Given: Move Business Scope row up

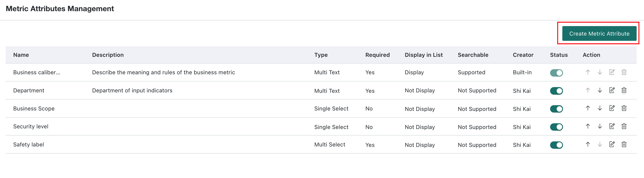Looking at the screenshot, I should 588,108.
